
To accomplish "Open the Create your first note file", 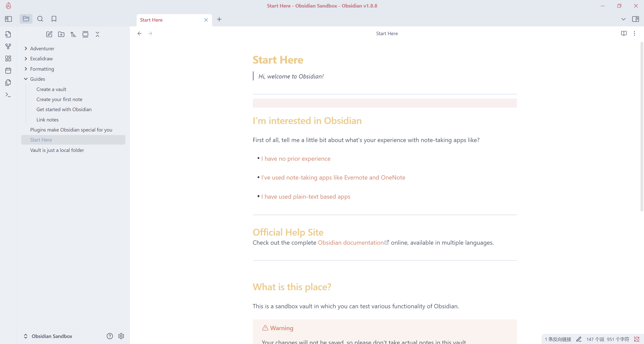I will coord(59,99).
